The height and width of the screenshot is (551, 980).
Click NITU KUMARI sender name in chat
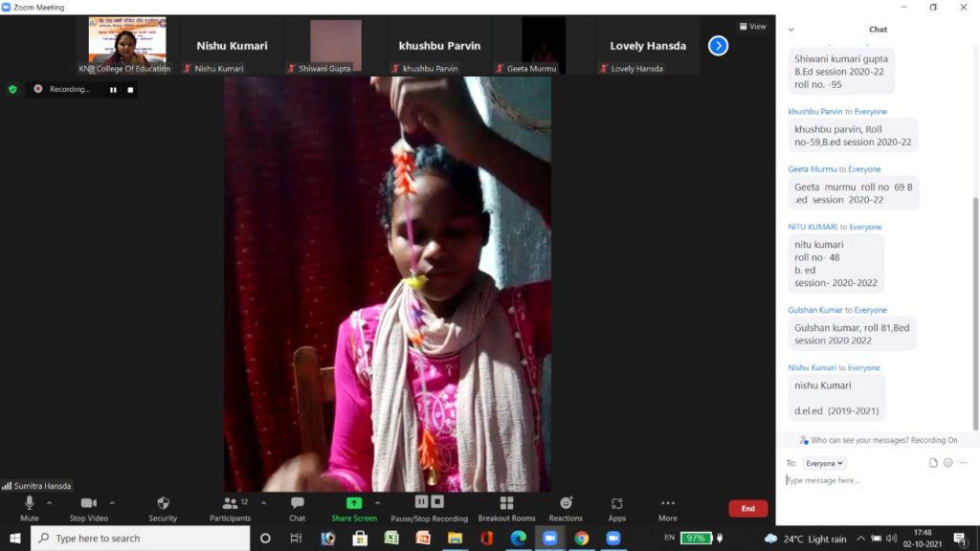point(813,227)
